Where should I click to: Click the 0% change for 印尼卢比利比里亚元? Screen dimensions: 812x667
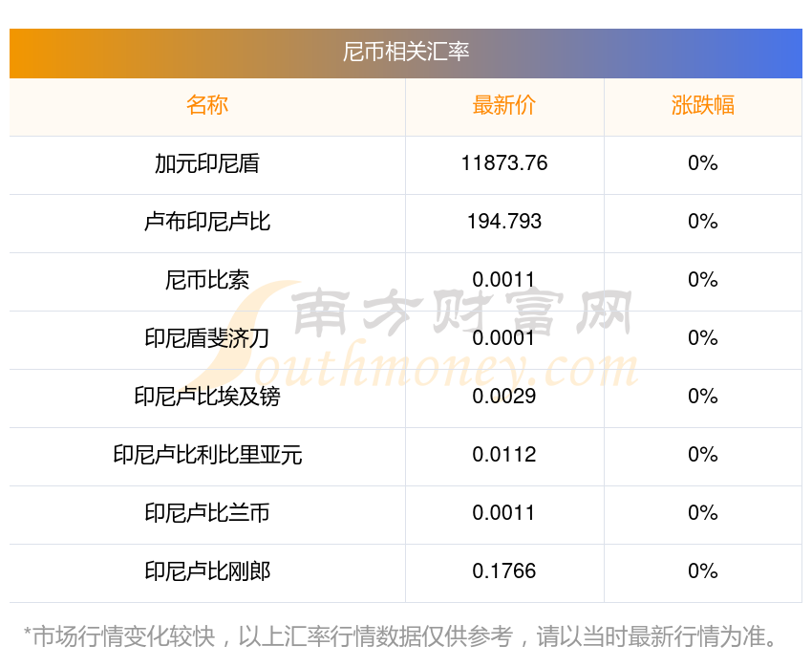[x=703, y=455]
